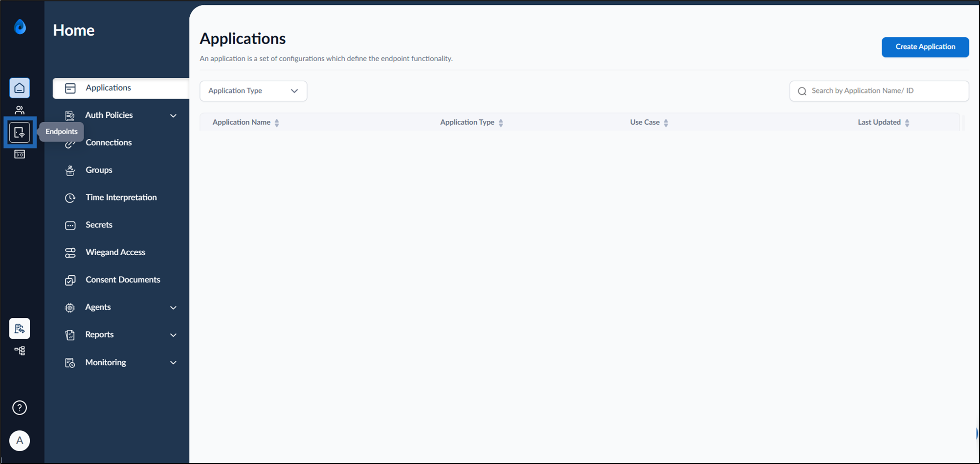Click the Monitoring label in sidebar
The height and width of the screenshot is (464, 980).
pos(106,362)
